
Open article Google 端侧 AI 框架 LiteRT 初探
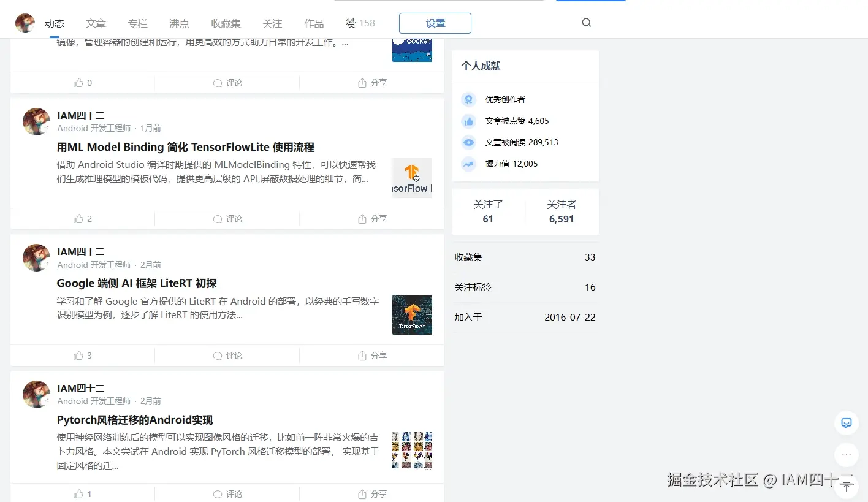coord(137,283)
